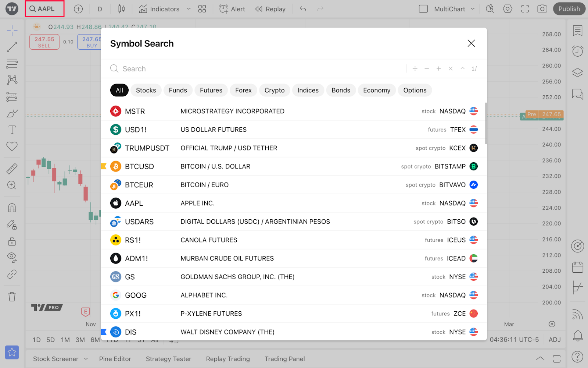Select the Stocks filter tab

pos(146,90)
